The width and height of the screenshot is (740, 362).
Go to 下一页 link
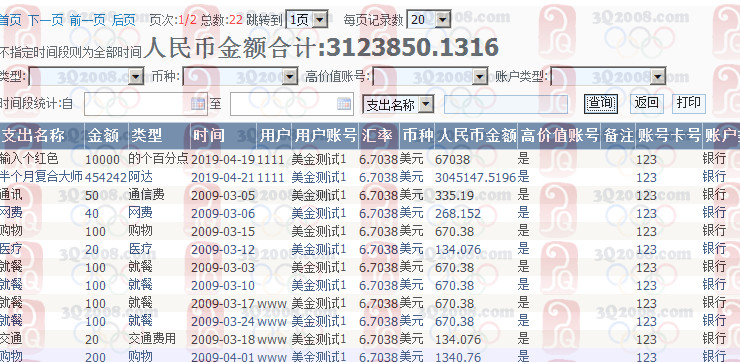pyautogui.click(x=46, y=20)
